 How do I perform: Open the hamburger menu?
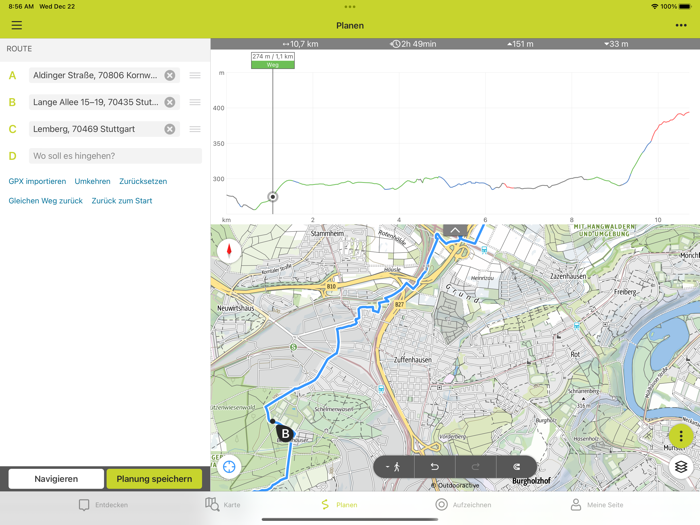[x=17, y=25]
